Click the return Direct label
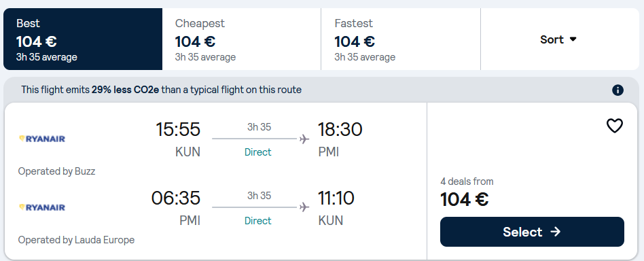 click(x=258, y=221)
